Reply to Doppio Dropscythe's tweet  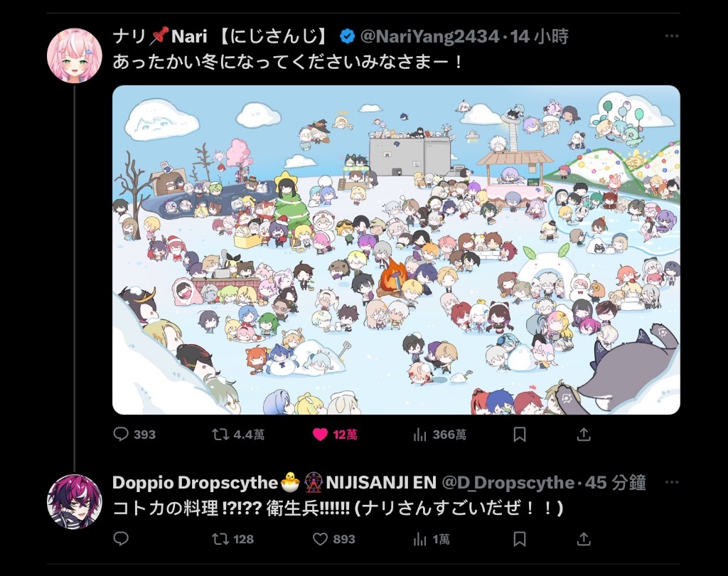point(121,539)
